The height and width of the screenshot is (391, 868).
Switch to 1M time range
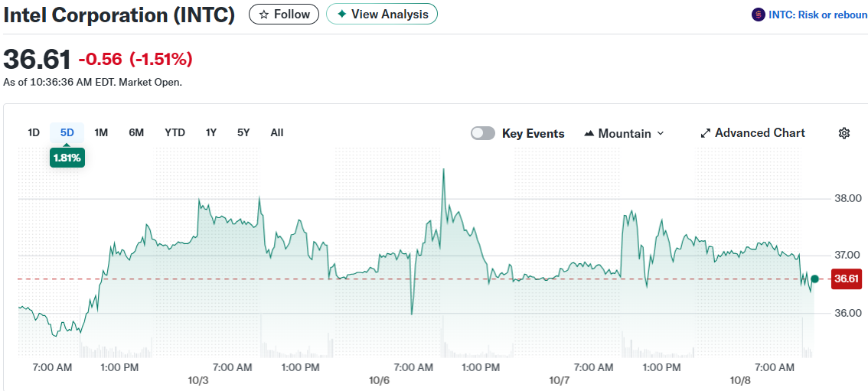101,132
